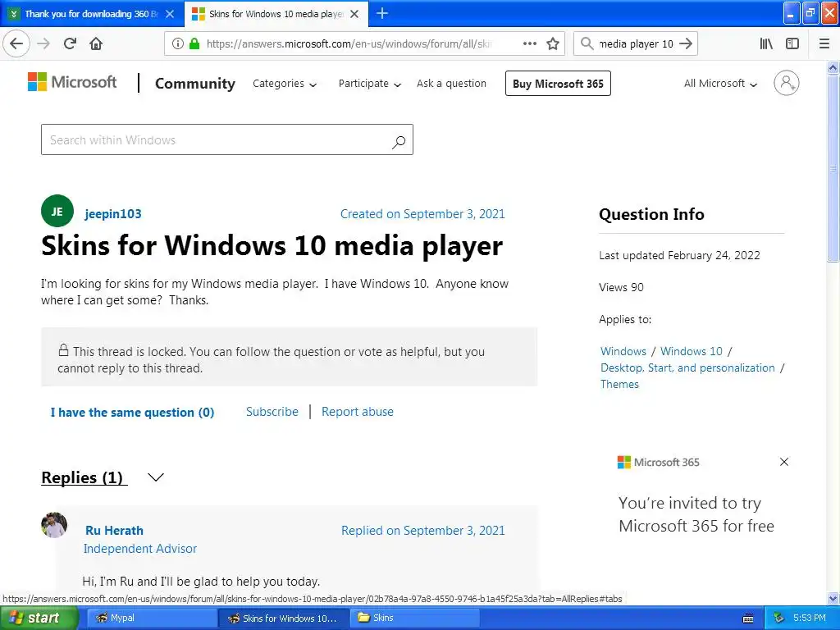This screenshot has width=840, height=630.
Task: Expand the Participate dropdown
Action: pos(370,84)
